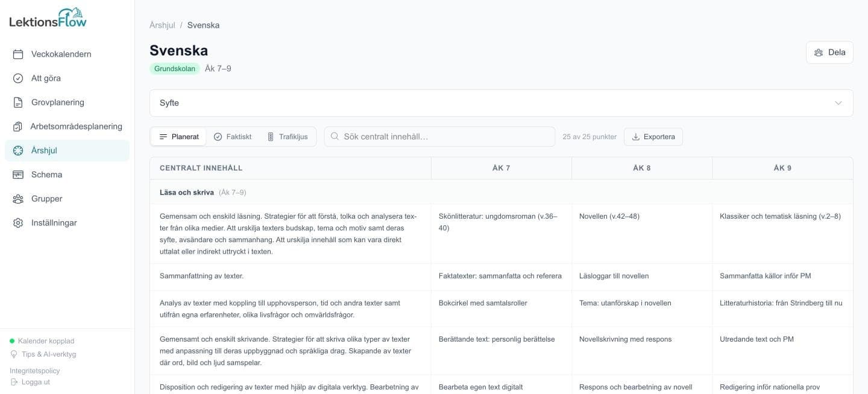Click the Grovplanering document icon

[x=18, y=102]
